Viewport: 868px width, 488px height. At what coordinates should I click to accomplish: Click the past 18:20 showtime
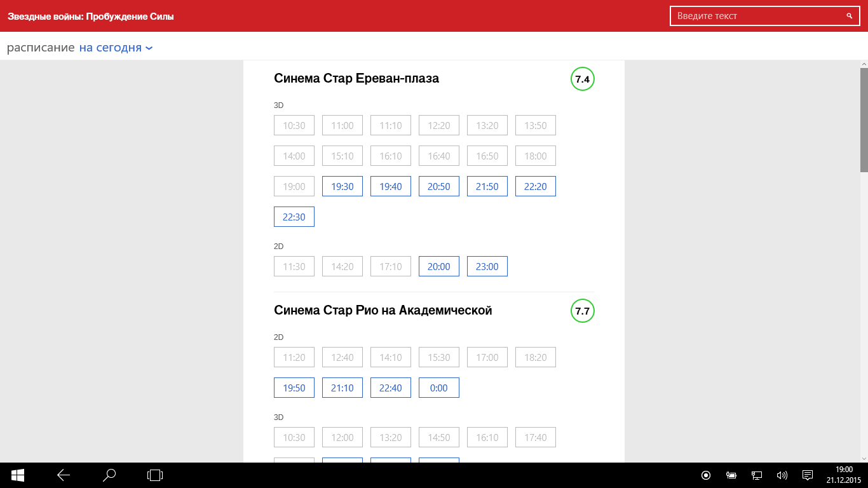[536, 357]
